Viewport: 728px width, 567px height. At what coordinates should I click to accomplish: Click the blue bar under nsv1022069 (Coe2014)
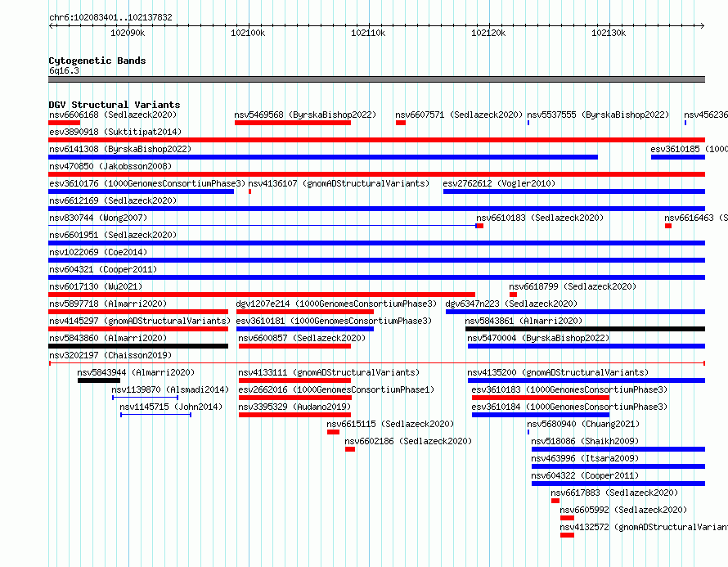coord(376,260)
